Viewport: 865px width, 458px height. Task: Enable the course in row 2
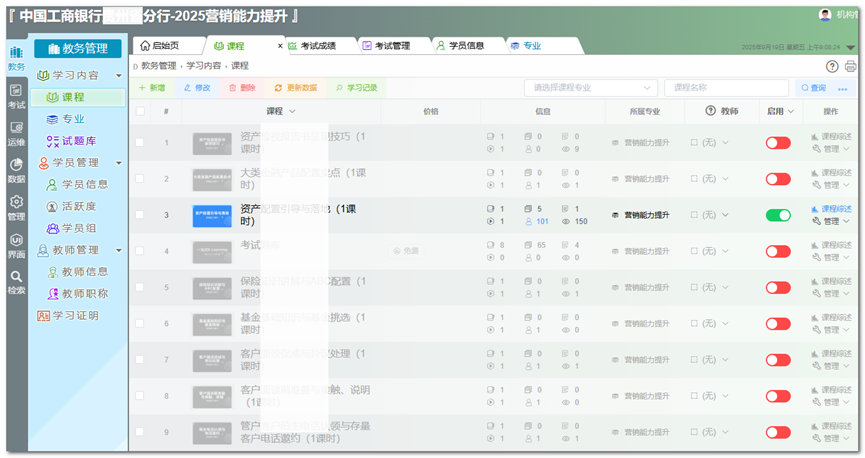pos(778,179)
